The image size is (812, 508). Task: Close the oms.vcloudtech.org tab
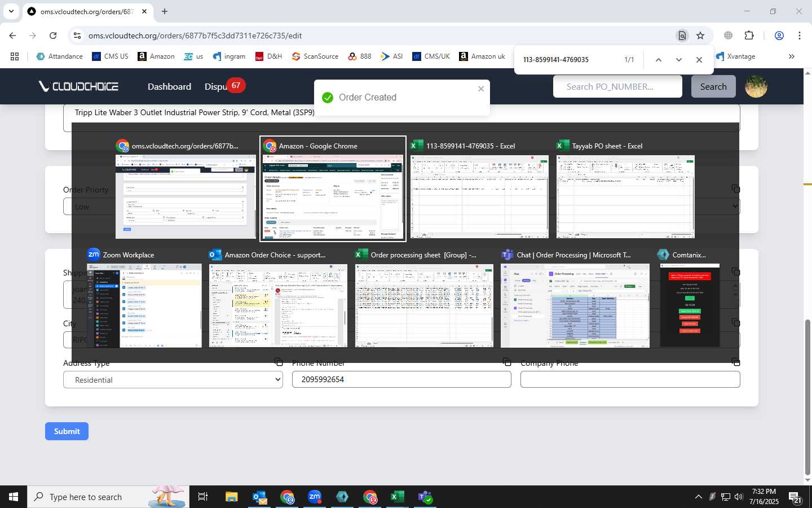[144, 11]
